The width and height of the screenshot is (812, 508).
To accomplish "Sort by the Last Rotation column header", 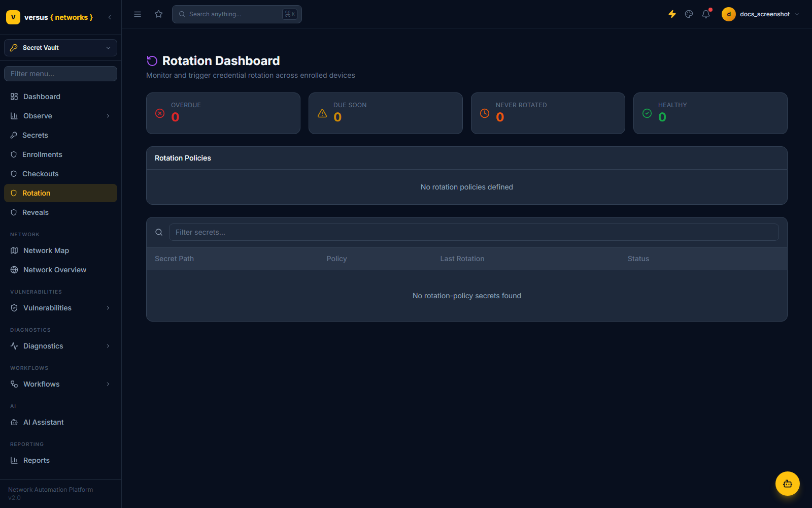I will click(462, 259).
